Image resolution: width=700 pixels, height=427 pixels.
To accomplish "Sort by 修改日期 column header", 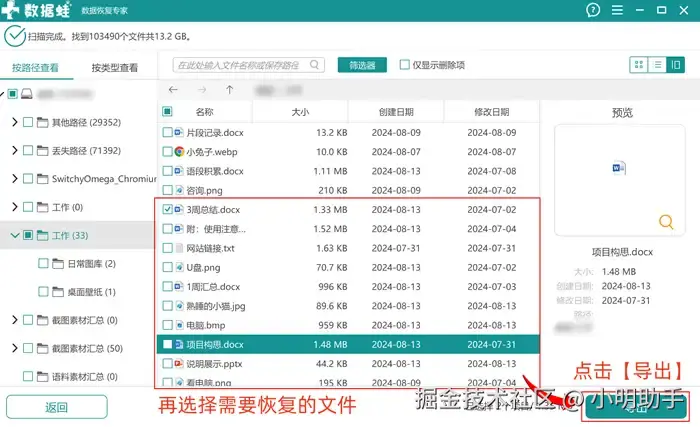I will [492, 112].
